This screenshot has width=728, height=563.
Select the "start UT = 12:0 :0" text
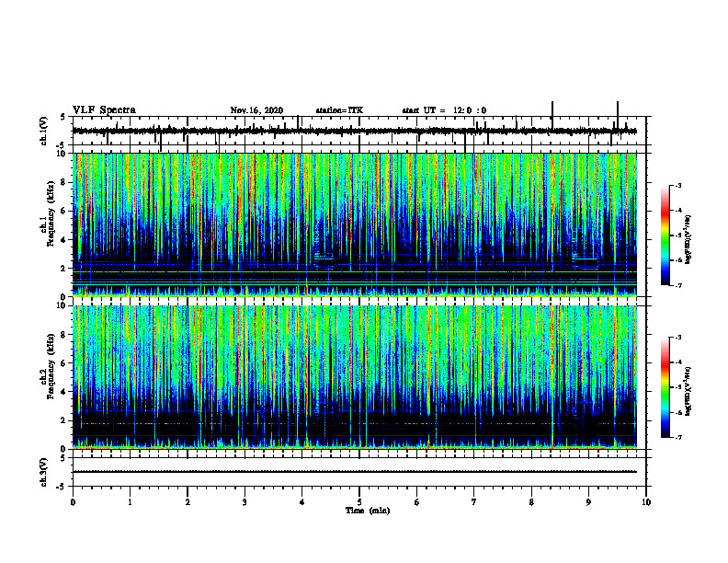[444, 110]
